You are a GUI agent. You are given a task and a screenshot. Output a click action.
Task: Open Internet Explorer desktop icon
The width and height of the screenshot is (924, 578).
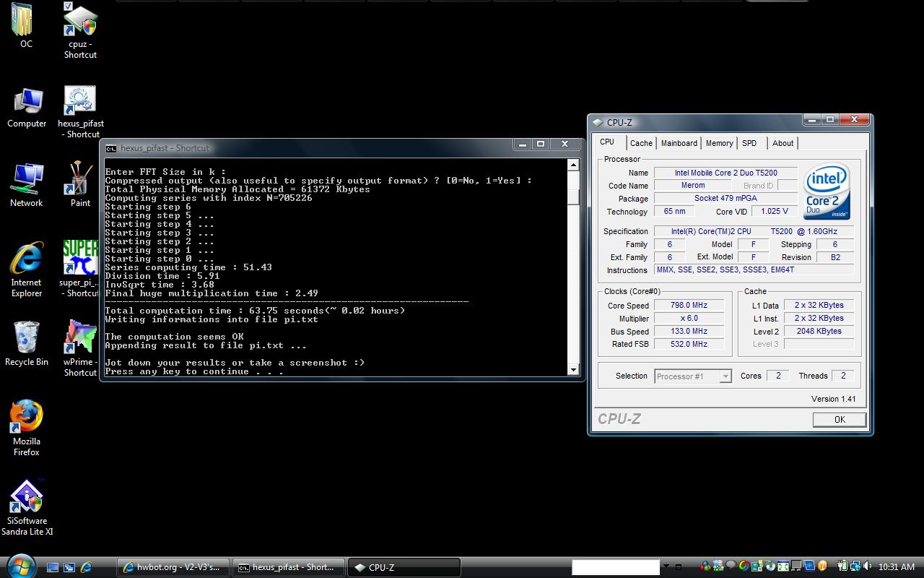pos(27,269)
